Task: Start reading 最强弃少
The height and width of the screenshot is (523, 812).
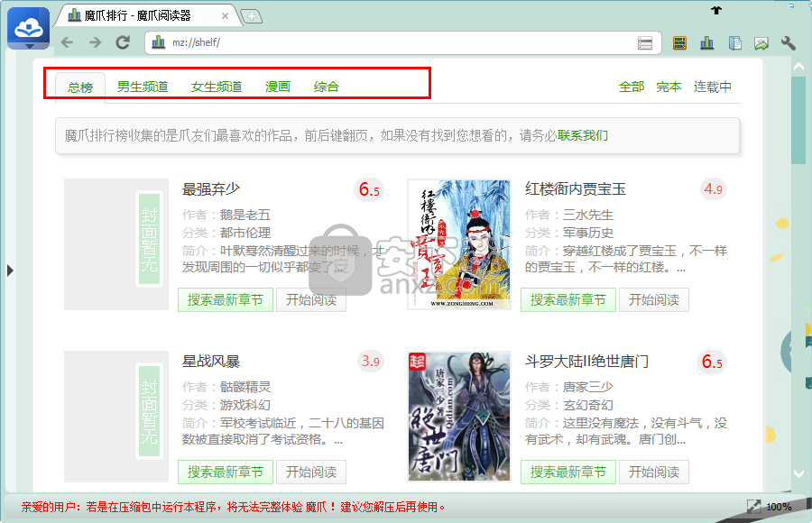Action: point(311,299)
